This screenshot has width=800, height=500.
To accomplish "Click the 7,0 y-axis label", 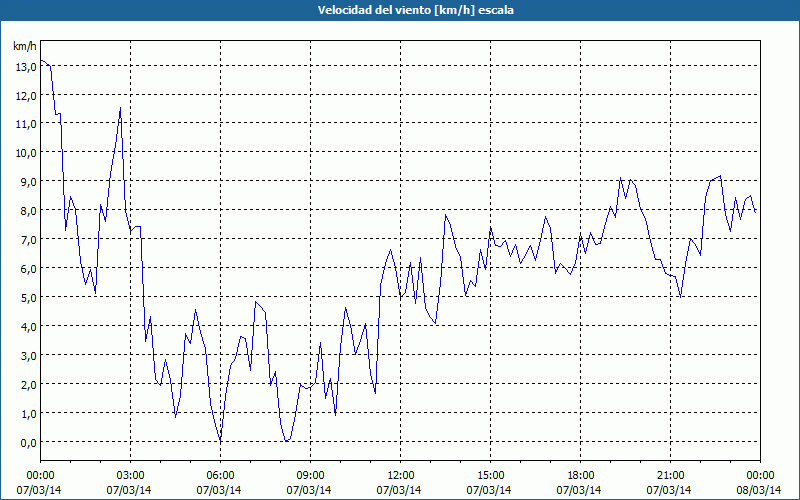I will coord(29,240).
